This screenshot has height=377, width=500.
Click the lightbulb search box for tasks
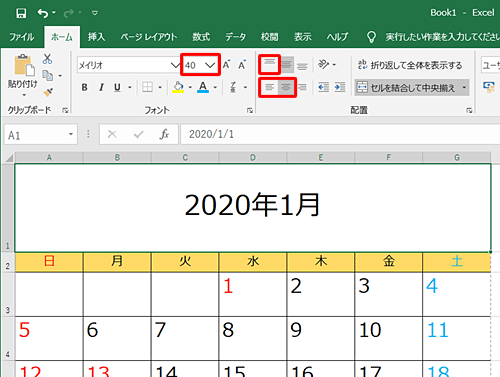433,37
